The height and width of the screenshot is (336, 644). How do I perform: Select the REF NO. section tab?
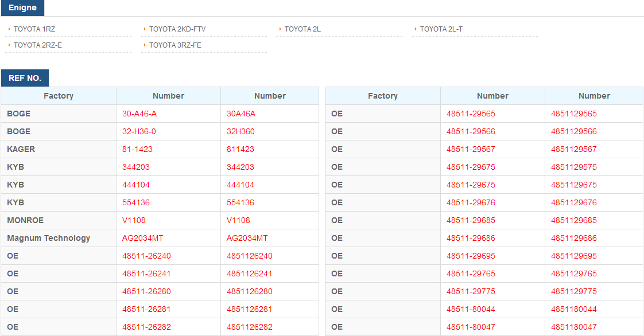click(x=25, y=78)
